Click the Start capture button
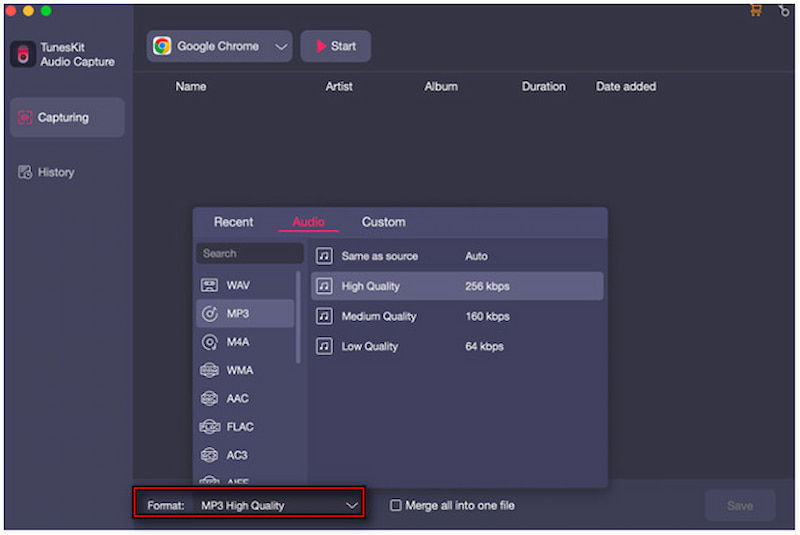 click(x=336, y=46)
